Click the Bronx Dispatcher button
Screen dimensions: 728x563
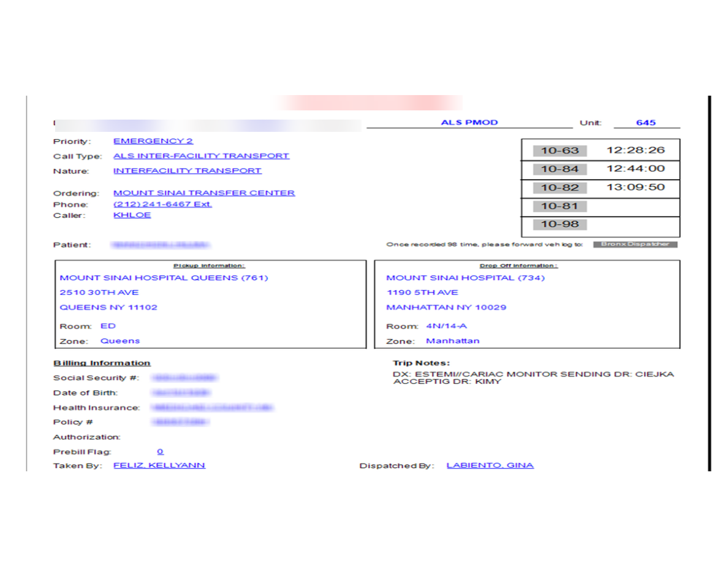tap(635, 244)
